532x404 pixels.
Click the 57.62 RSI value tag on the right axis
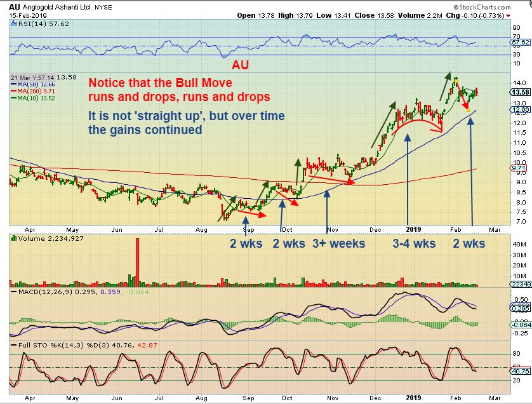521,43
